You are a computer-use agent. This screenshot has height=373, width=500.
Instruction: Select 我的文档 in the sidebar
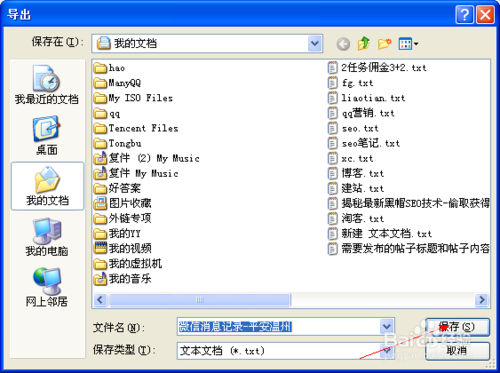(47, 186)
